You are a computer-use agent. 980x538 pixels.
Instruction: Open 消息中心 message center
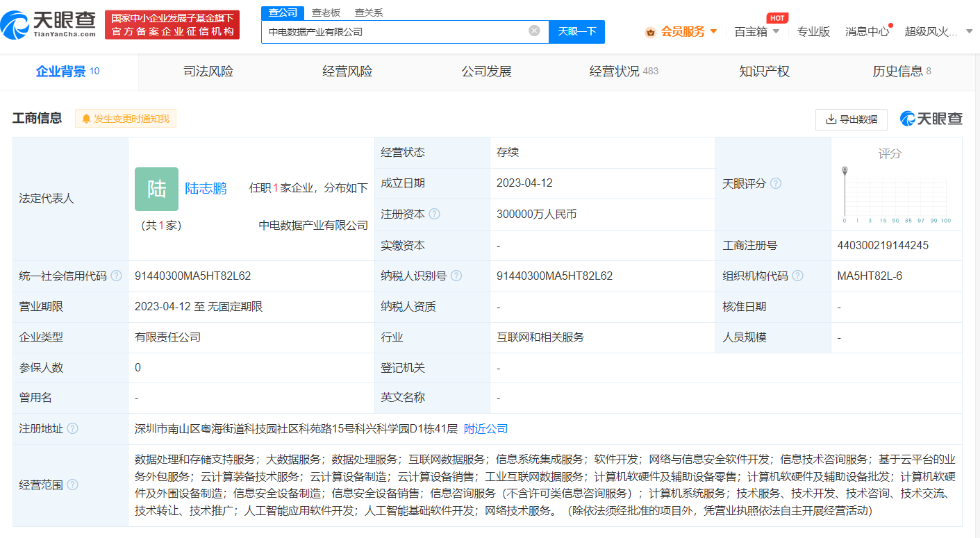click(867, 32)
